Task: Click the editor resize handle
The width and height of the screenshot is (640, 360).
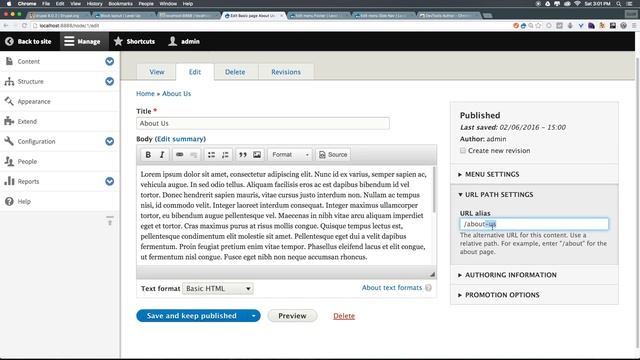Action: 432,274
